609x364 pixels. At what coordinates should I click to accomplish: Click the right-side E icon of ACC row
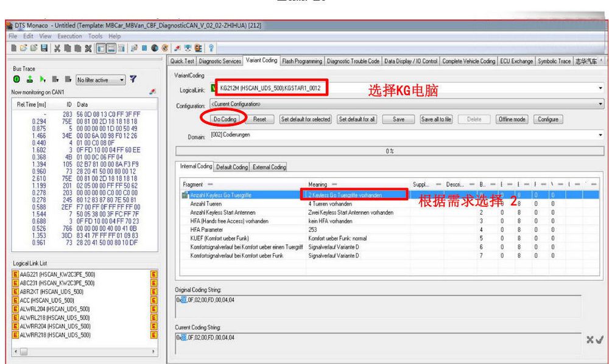[154, 300]
